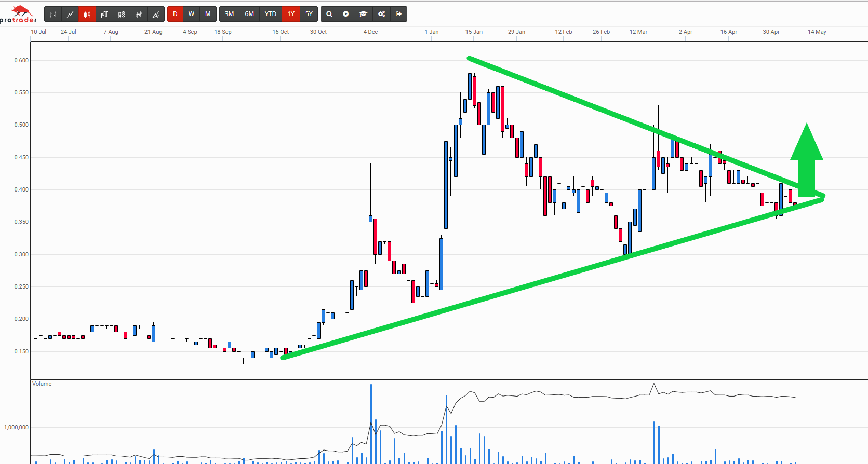Select the 1Y time range
This screenshot has height=464, width=868.
(x=291, y=14)
